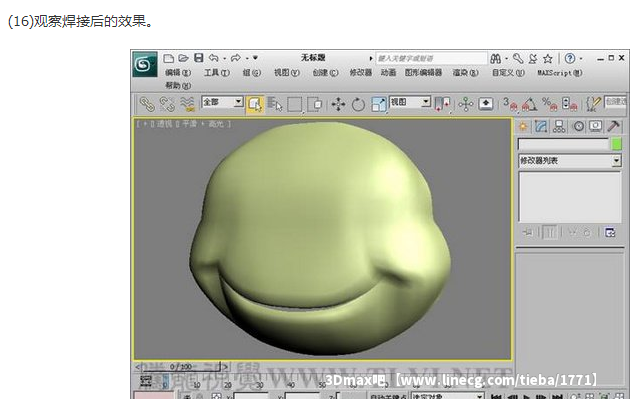637x399 pixels.
Task: Open the 工具(T) menu
Action: tap(217, 73)
